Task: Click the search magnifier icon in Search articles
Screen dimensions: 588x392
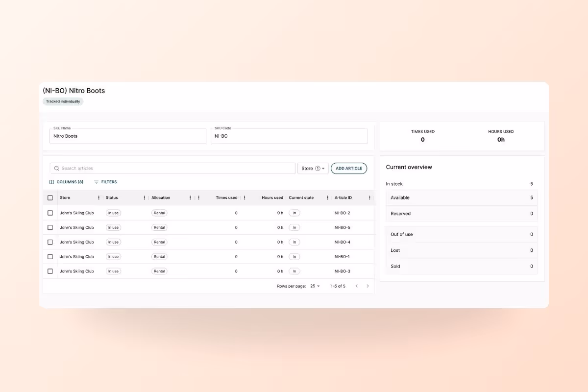Action: click(x=56, y=168)
